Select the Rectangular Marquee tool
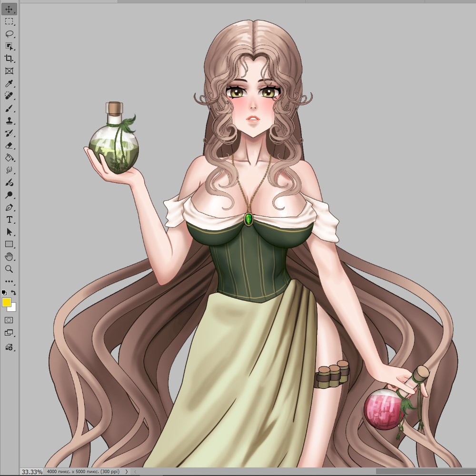476x476 pixels. 9,21
